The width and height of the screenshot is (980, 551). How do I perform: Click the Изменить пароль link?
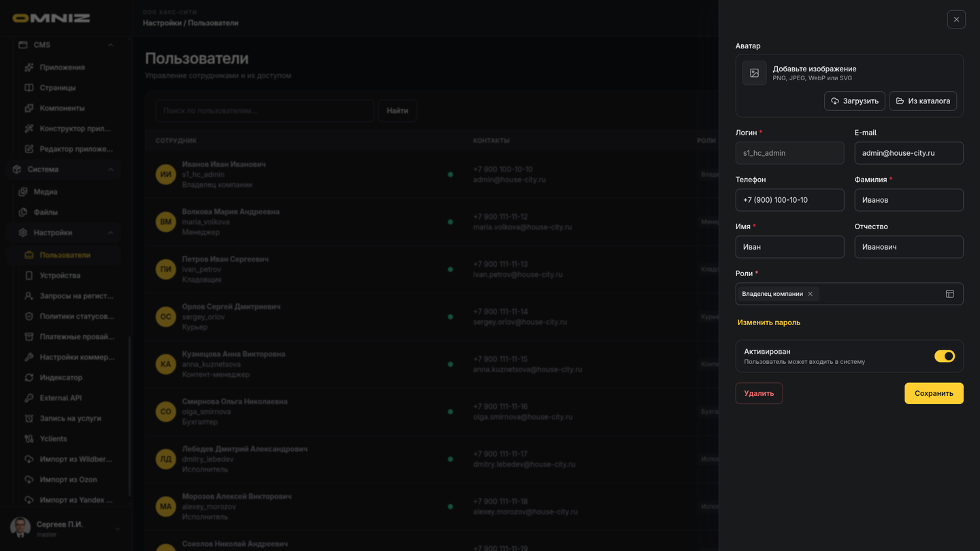coord(769,322)
